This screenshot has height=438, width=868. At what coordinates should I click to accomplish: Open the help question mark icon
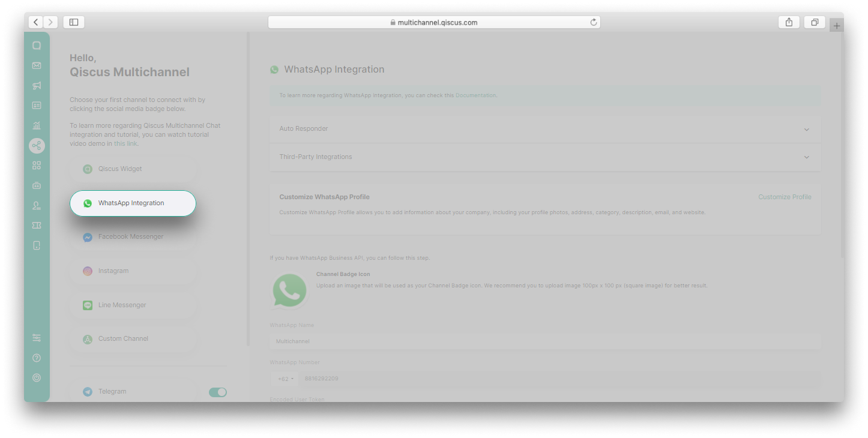37,358
